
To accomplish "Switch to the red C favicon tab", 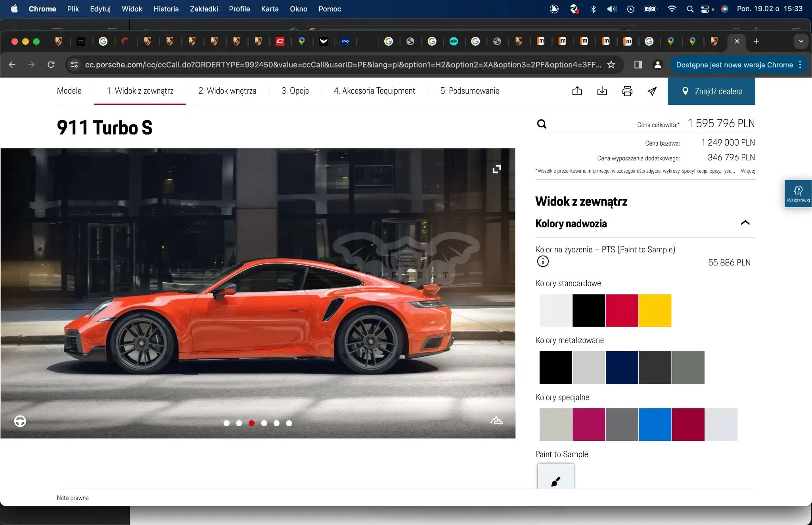I will [280, 41].
